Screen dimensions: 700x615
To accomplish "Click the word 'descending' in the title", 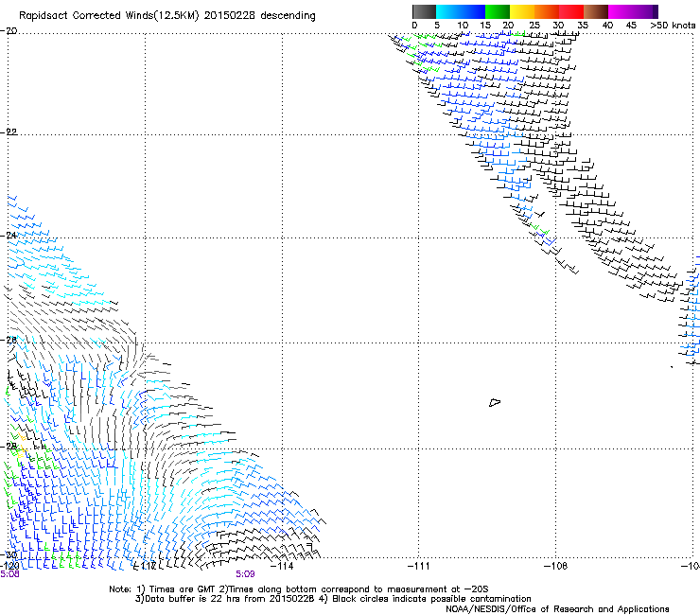I will pyautogui.click(x=288, y=16).
